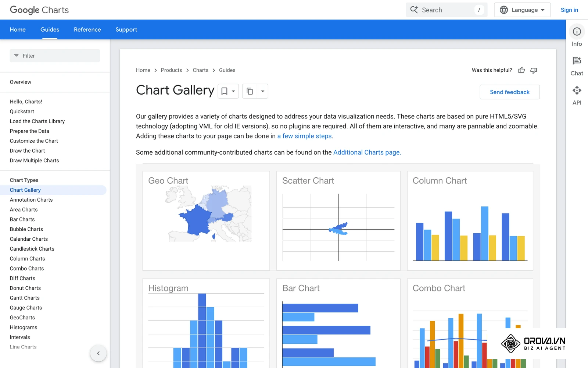The width and height of the screenshot is (588, 368).
Task: Open the Info side panel
Action: [577, 36]
